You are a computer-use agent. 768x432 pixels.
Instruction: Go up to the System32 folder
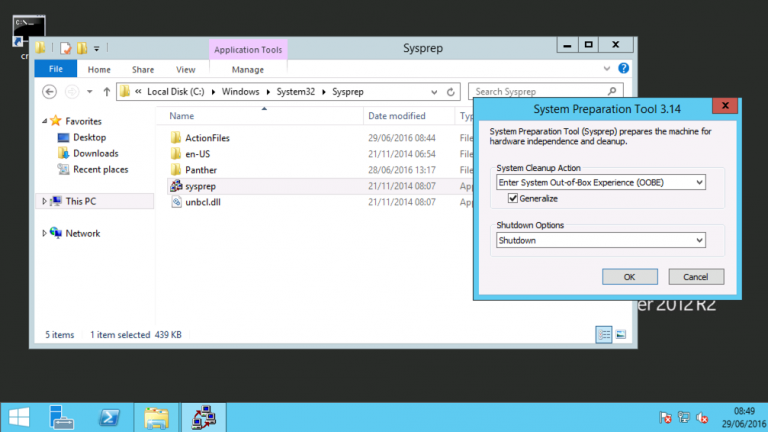pos(106,92)
